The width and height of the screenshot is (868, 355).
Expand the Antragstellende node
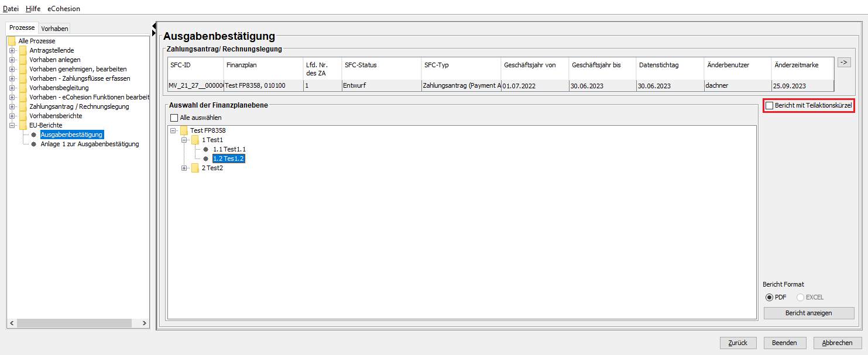(x=12, y=50)
